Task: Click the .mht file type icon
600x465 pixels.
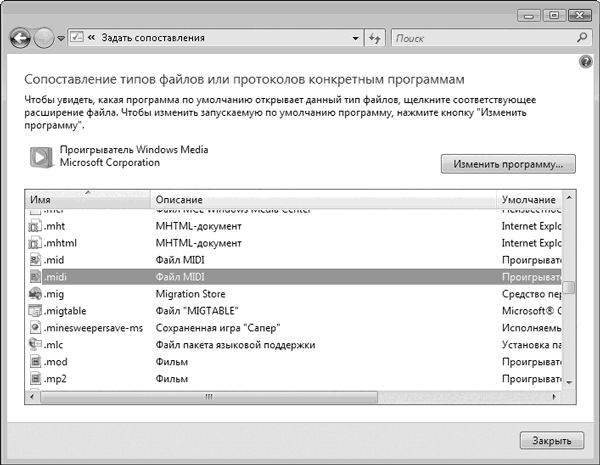Action: click(x=34, y=226)
